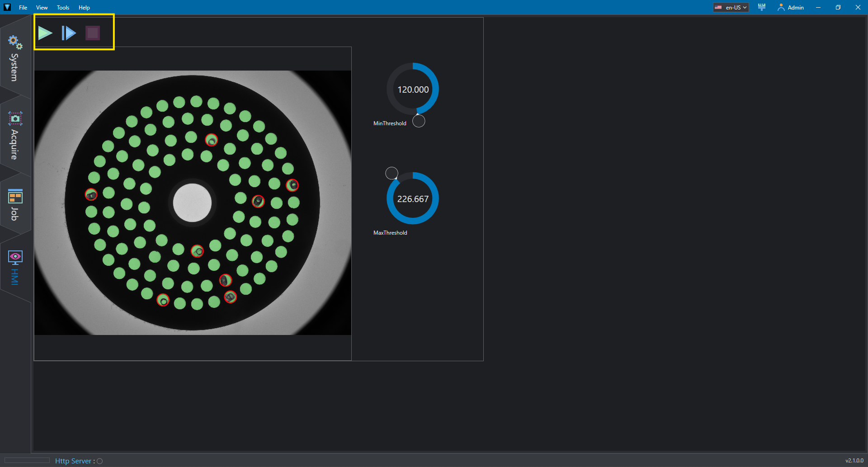Click the network device icon beside language selector
Image resolution: width=868 pixels, height=467 pixels.
pos(762,7)
